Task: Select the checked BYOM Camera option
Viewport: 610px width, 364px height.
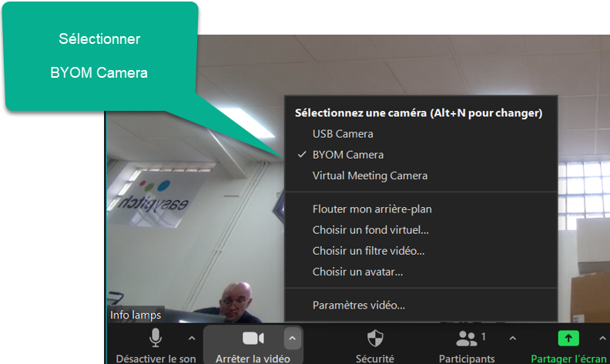Action: [x=348, y=155]
